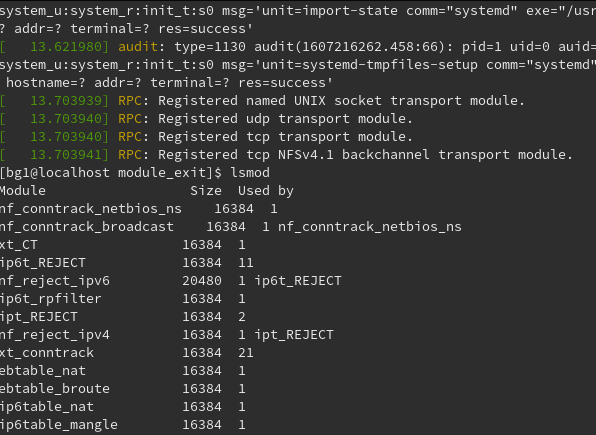Click the lsmod command at the prompt
The image size is (596, 435).
click(250, 173)
